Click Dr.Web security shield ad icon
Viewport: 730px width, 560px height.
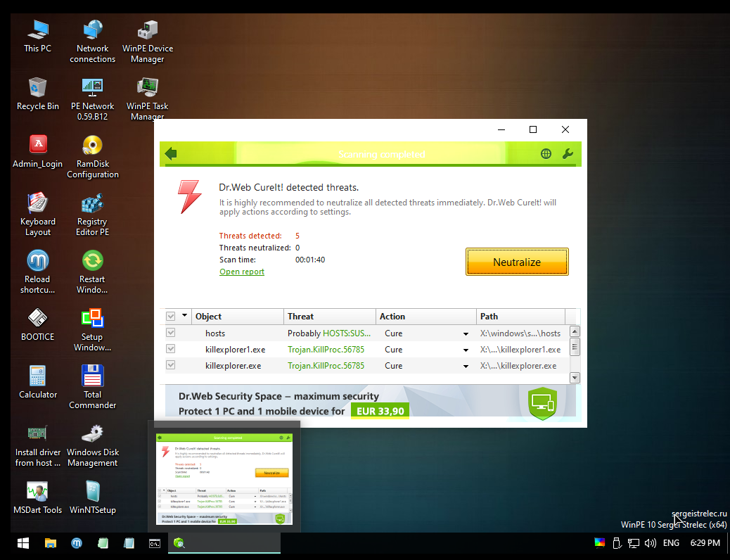tap(542, 402)
